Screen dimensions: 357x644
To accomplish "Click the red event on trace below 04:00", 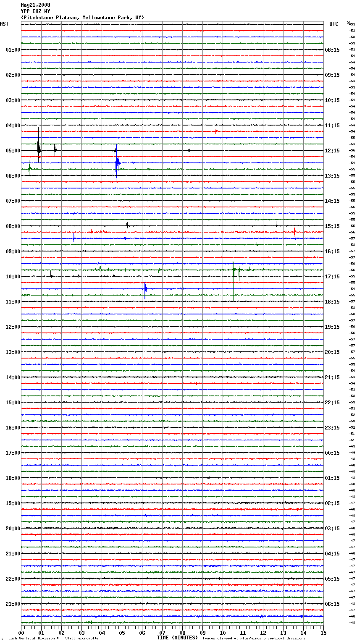I will [x=216, y=131].
